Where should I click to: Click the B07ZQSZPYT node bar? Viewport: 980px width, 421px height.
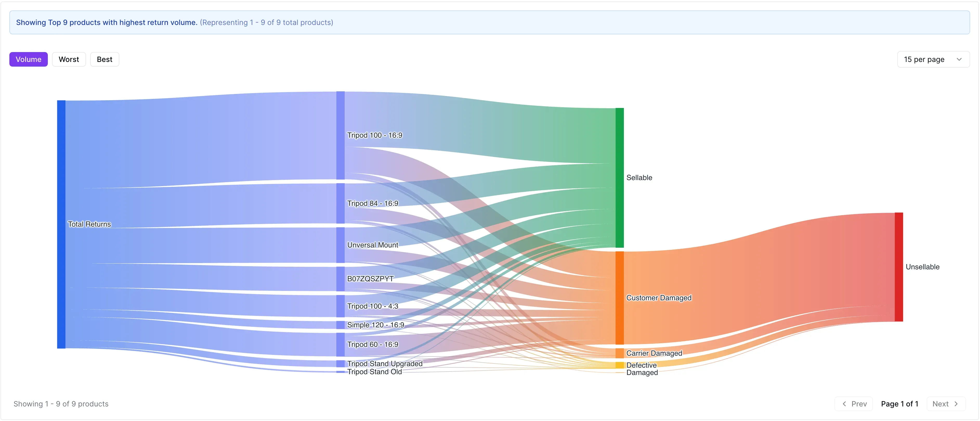(341, 279)
